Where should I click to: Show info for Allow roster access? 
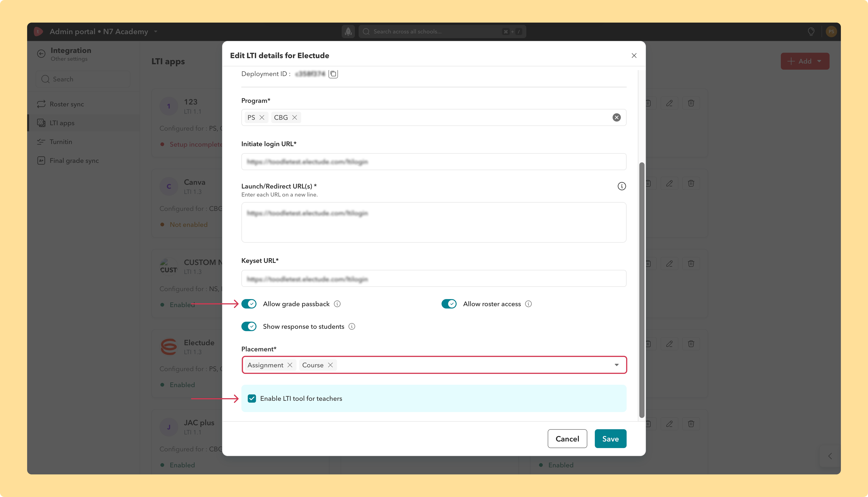coord(528,304)
